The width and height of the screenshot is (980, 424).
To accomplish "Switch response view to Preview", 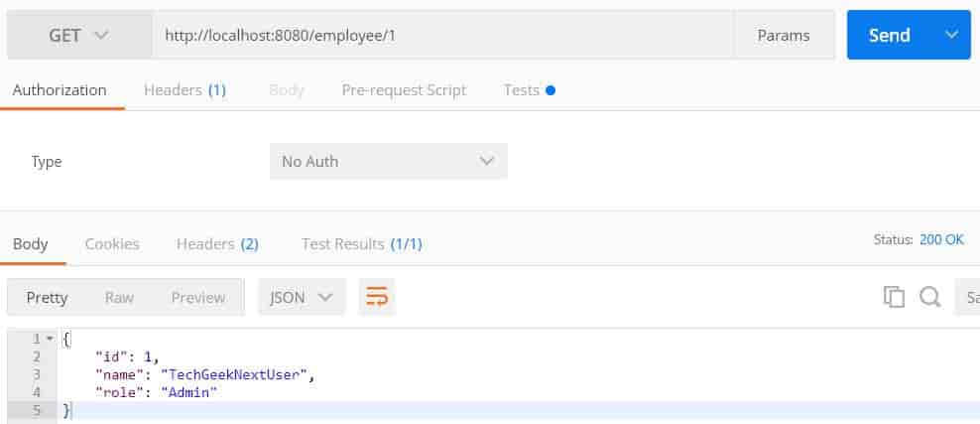I will (x=198, y=298).
